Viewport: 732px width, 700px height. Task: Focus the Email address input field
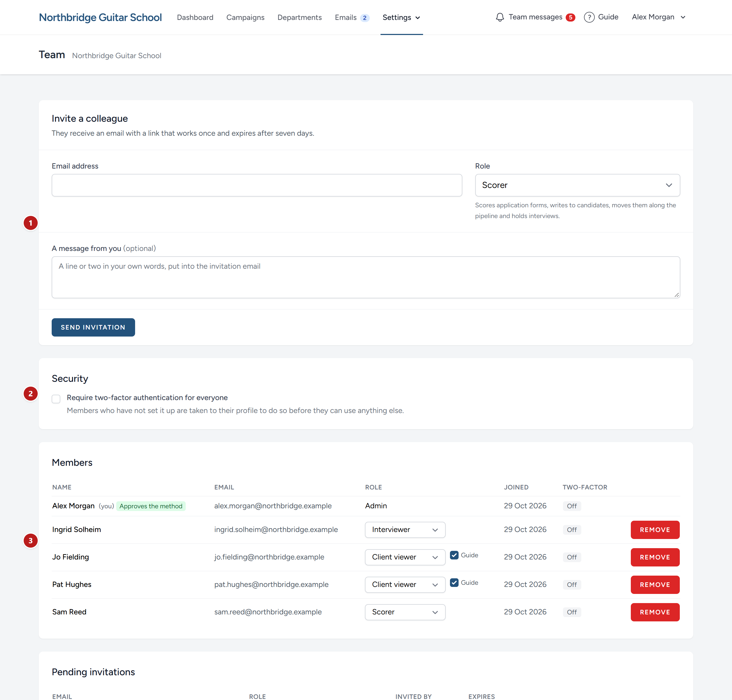point(257,185)
